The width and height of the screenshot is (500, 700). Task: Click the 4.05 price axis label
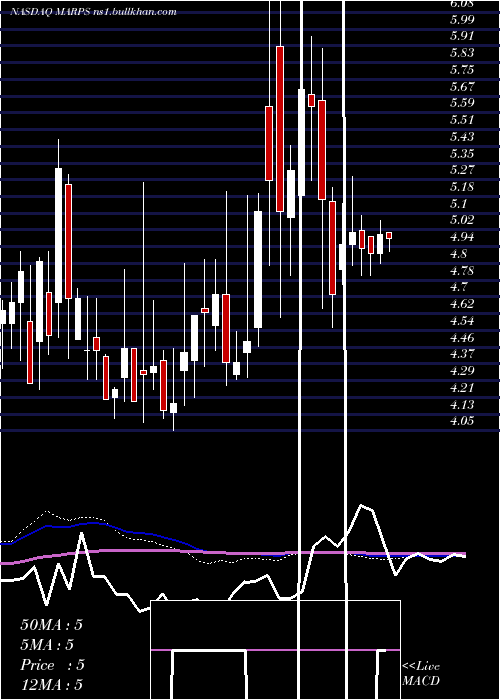462,421
